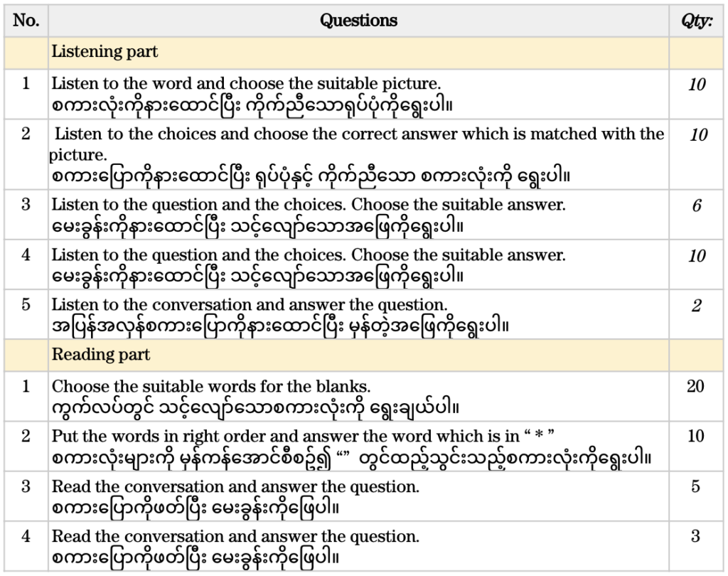Screen dimensions: 728x576
Task: Select the "Reading part" section heading
Action: pyautogui.click(x=100, y=354)
